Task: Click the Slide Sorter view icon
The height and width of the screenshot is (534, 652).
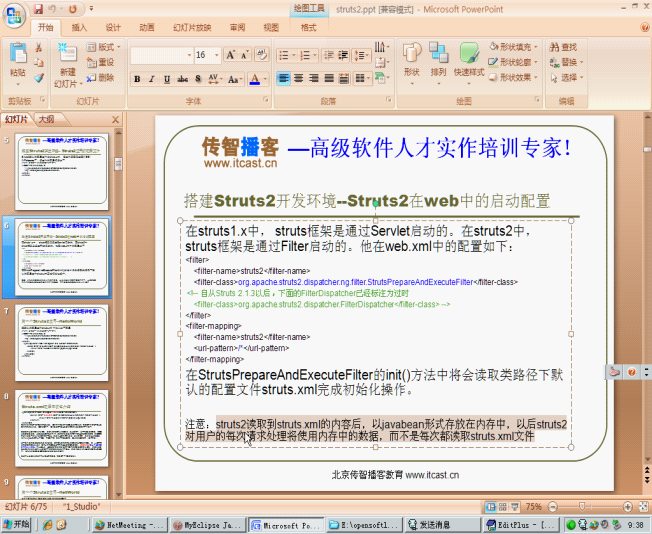Action: [503, 507]
